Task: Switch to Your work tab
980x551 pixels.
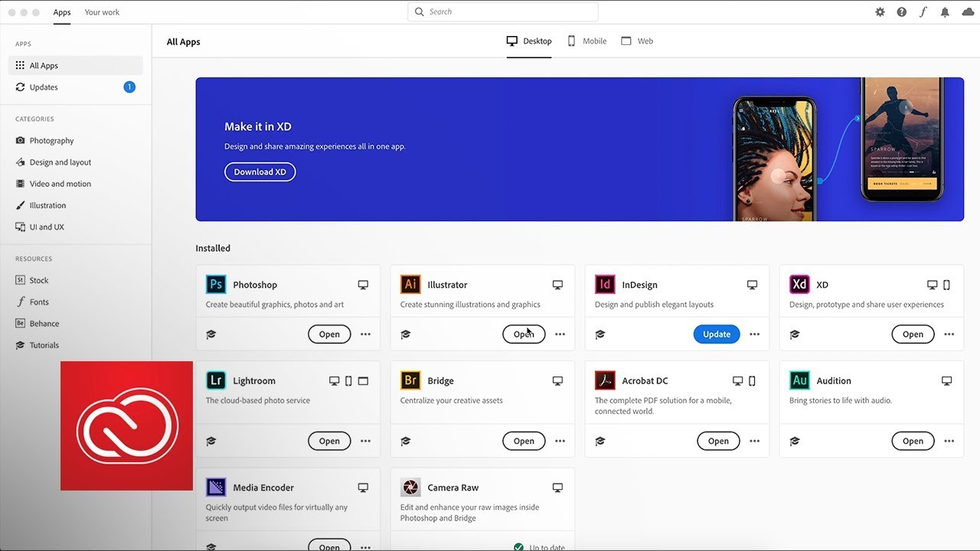Action: [x=102, y=12]
